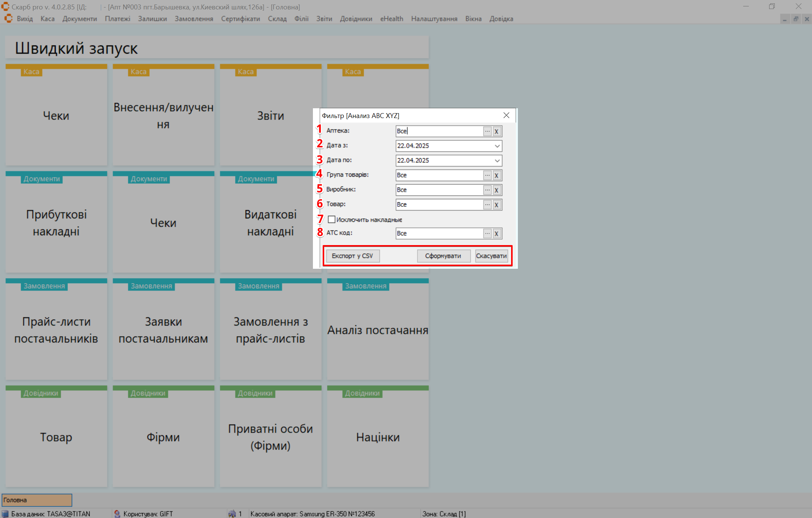
Task: Clear the Аптека field with X button
Action: [x=496, y=131]
